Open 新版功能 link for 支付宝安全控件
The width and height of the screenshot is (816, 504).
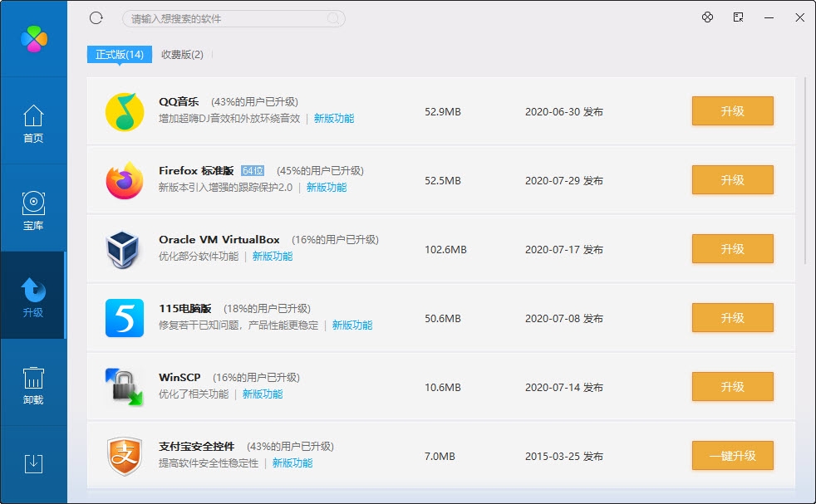[292, 463]
